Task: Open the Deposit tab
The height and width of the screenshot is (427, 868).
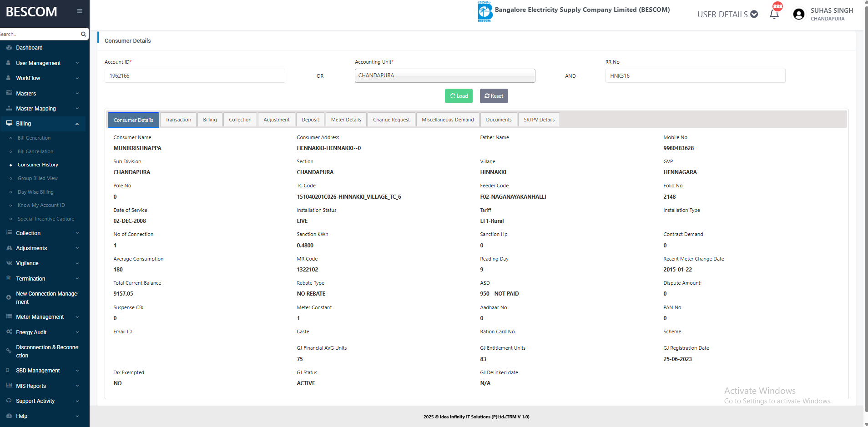Action: coord(310,120)
